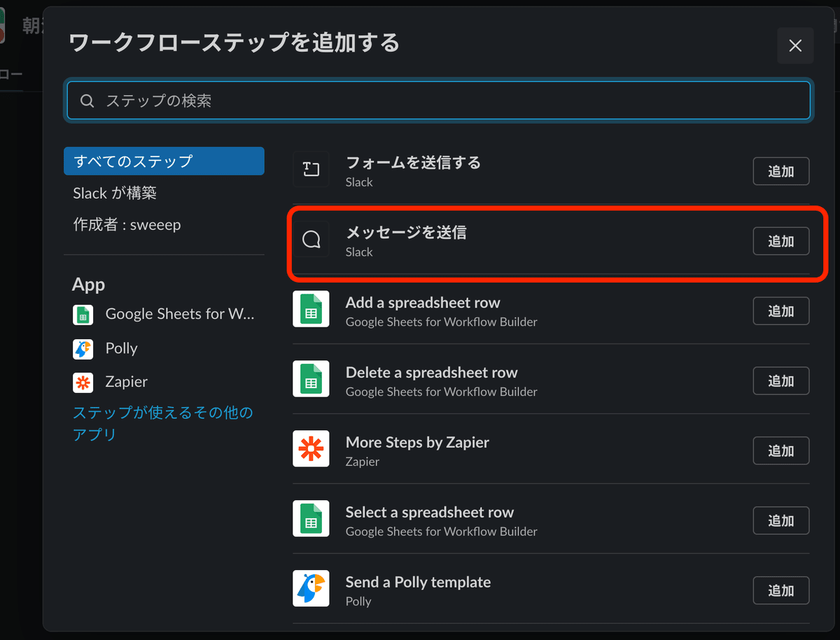Click 追加 for Select a spreadsheet row
840x640 pixels.
pyautogui.click(x=781, y=521)
